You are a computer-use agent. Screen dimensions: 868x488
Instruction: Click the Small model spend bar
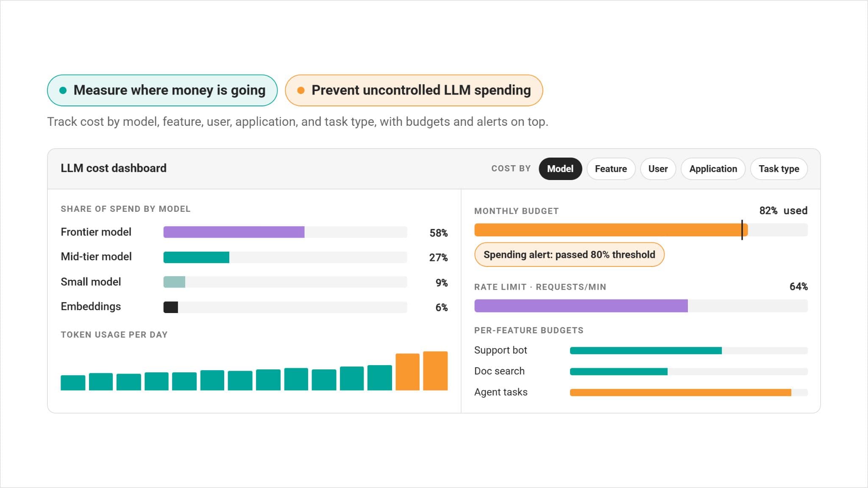174,282
